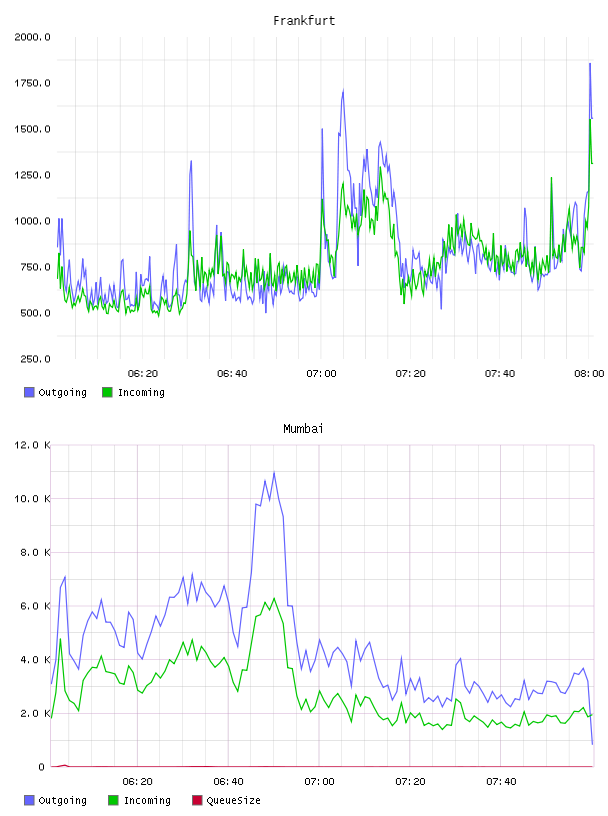Click 750.0 y-axis label in Frankfurt chart

[x=35, y=267]
